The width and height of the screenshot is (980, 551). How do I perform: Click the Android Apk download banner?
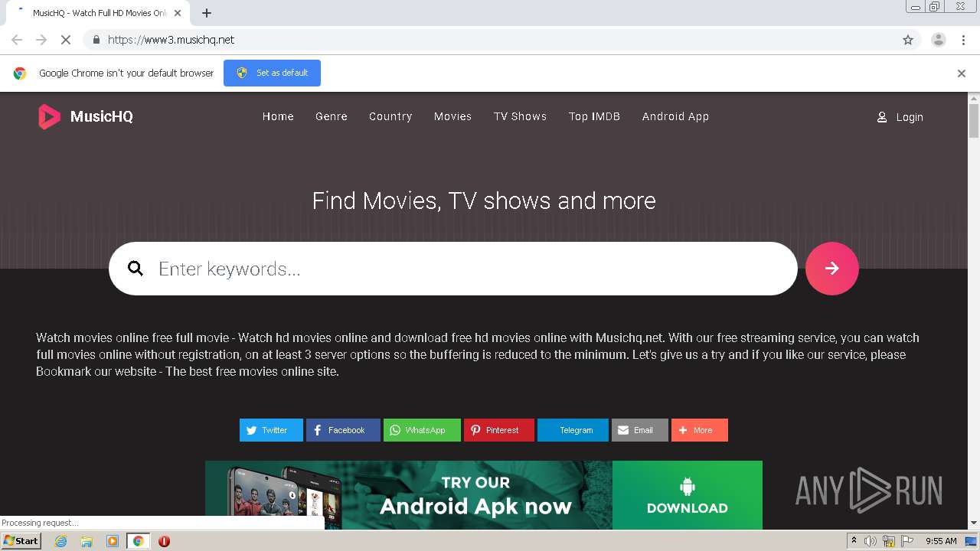coord(484,495)
